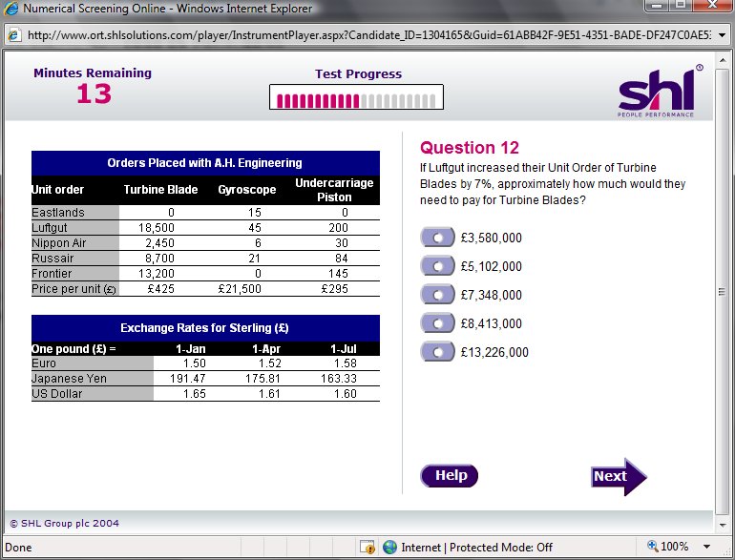The image size is (735, 560).
Task: Click the Euro 1-Jan rate 1.50
Action: 194,363
